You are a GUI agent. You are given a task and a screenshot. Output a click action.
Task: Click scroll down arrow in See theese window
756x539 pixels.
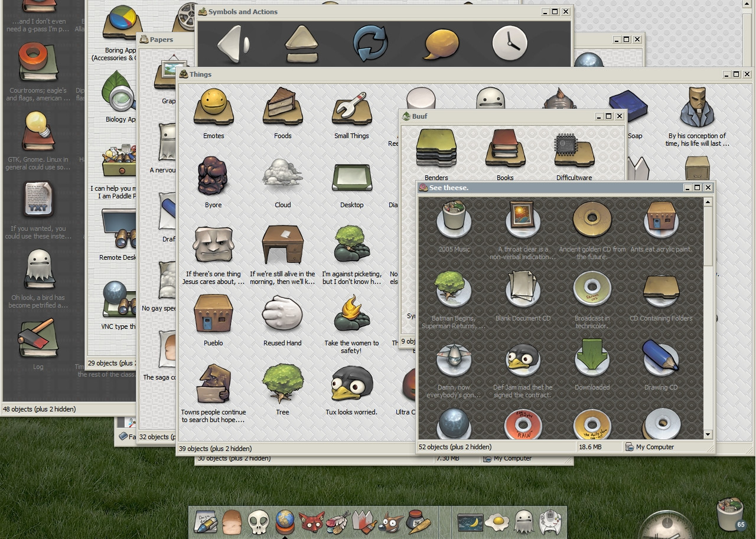click(708, 435)
